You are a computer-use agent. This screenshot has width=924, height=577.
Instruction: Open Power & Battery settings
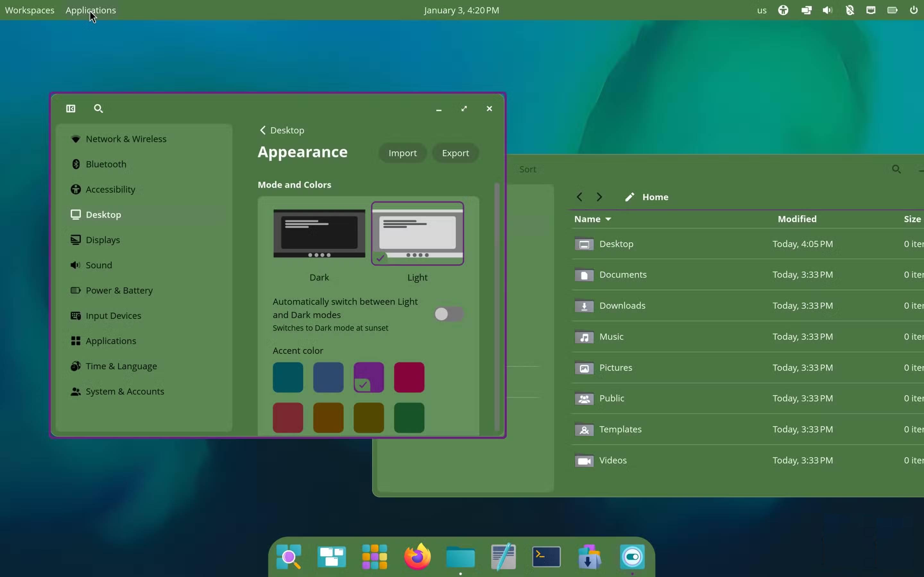[x=119, y=290]
